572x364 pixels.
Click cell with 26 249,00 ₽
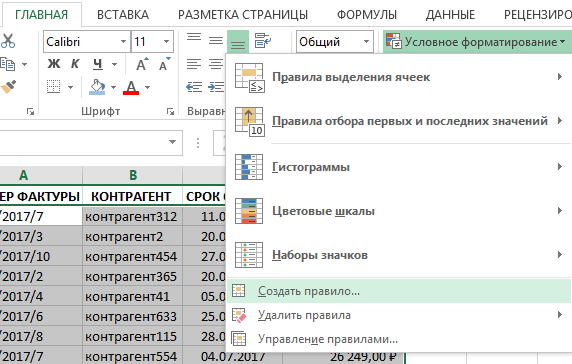343,357
